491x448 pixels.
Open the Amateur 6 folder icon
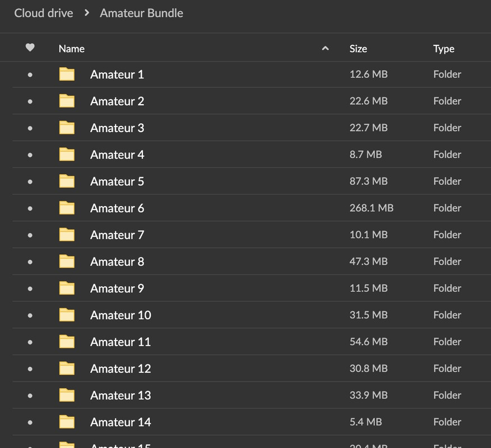(x=67, y=208)
